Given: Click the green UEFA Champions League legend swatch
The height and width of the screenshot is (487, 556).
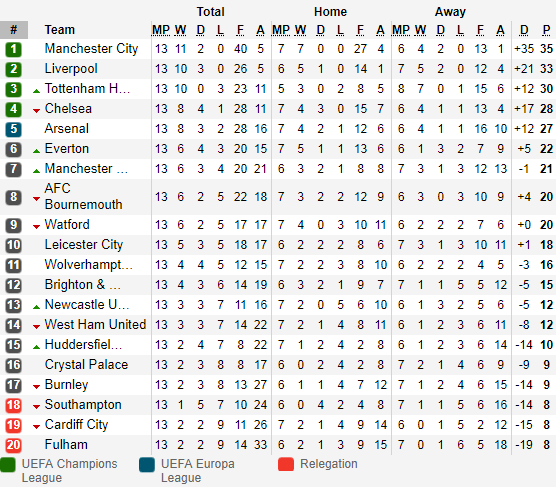Looking at the screenshot, I should point(8,465).
